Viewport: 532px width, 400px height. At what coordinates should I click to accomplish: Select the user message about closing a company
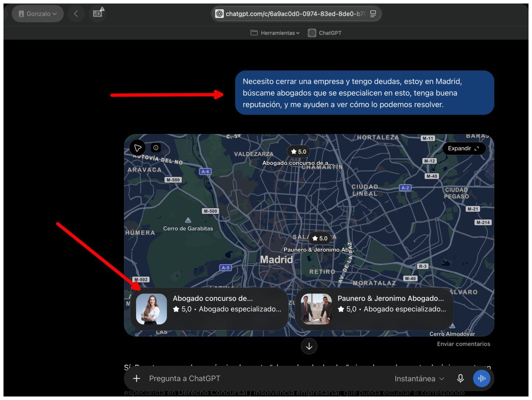click(x=364, y=93)
